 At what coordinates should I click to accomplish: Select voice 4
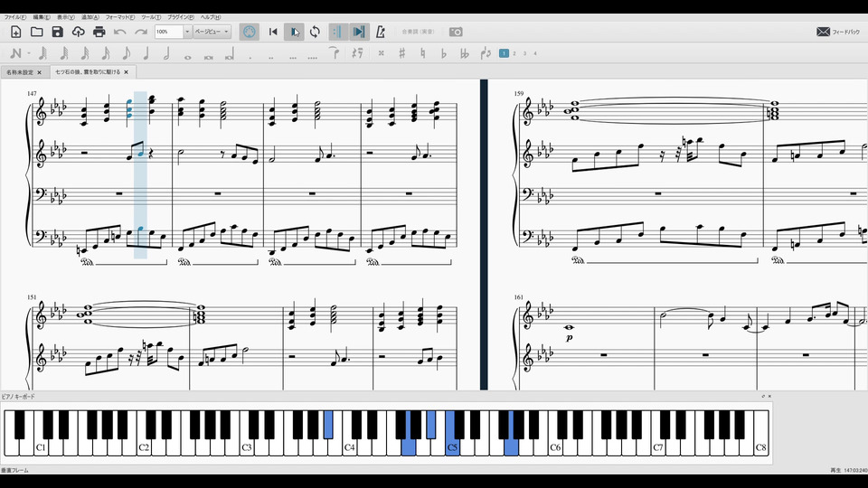(535, 53)
